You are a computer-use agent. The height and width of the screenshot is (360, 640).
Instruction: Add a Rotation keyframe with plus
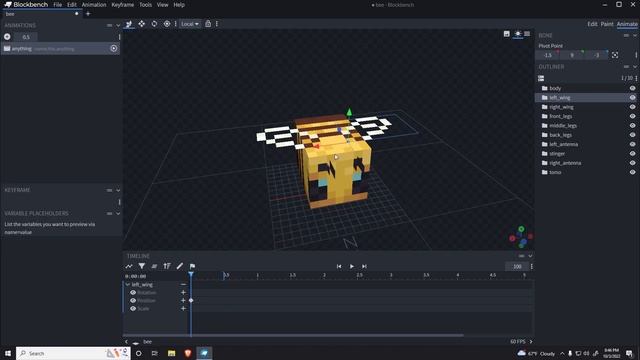(183, 293)
